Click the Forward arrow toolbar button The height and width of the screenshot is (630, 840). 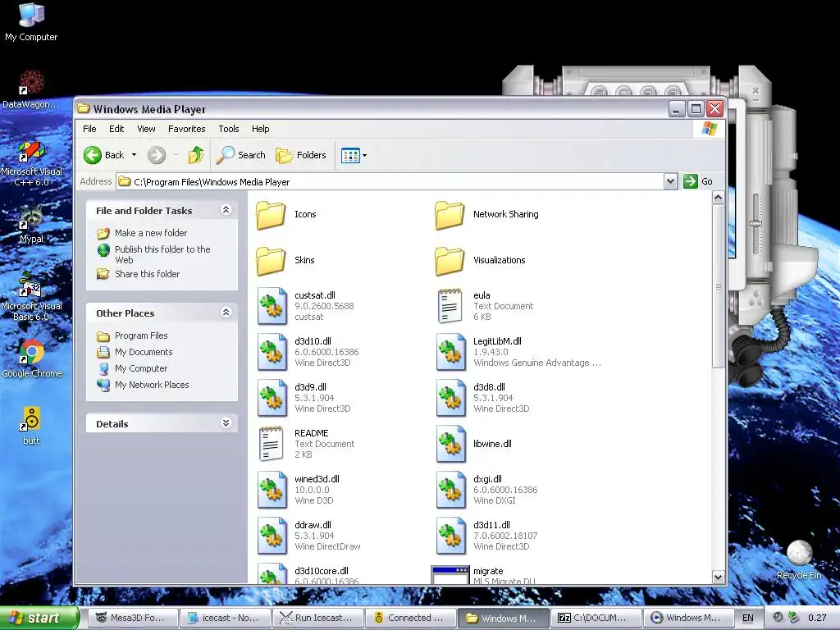(157, 155)
